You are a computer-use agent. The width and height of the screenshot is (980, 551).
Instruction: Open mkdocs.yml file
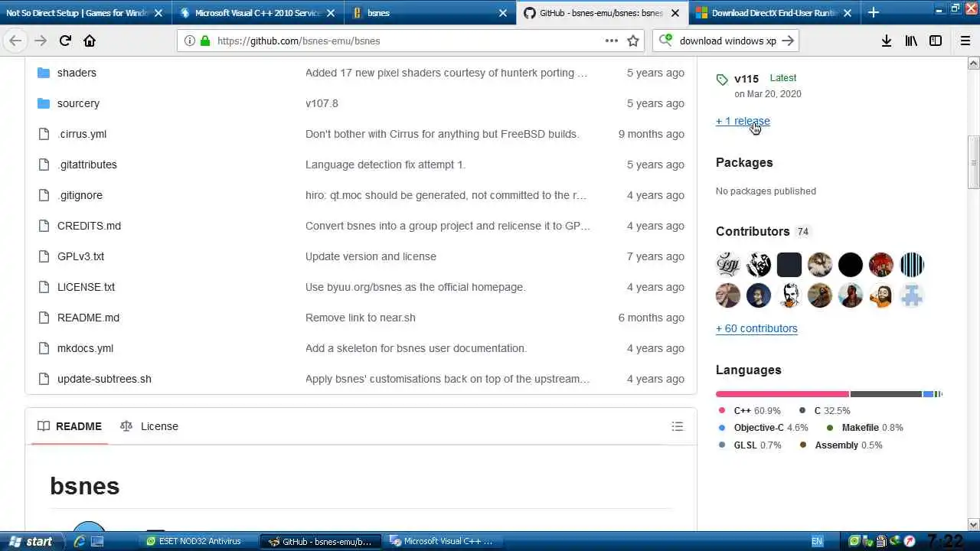85,348
